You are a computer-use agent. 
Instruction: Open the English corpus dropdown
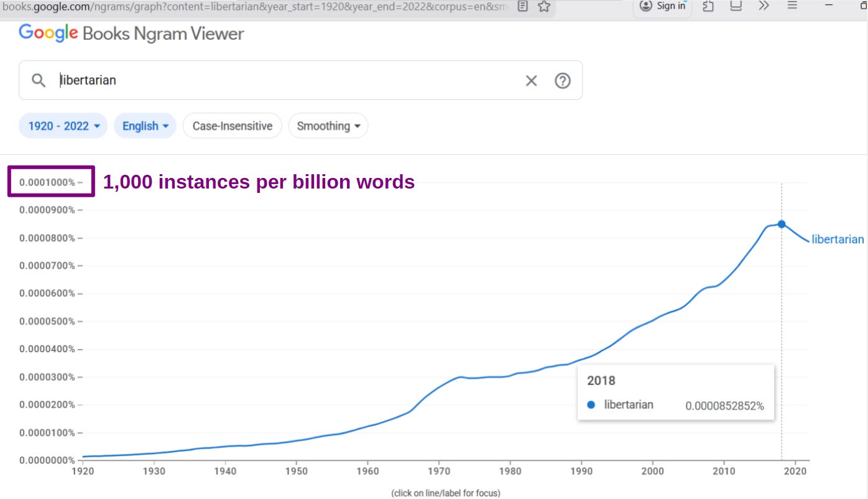point(145,126)
